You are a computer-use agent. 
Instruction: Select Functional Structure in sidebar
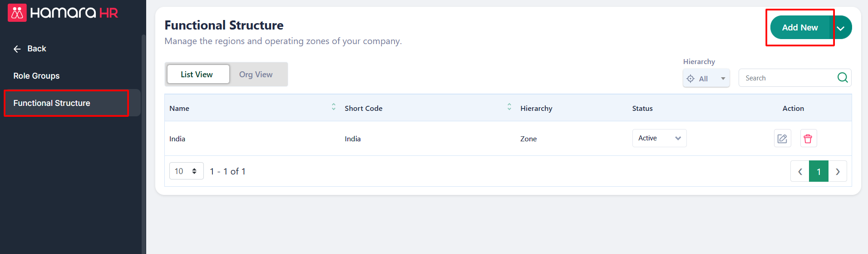click(x=52, y=103)
